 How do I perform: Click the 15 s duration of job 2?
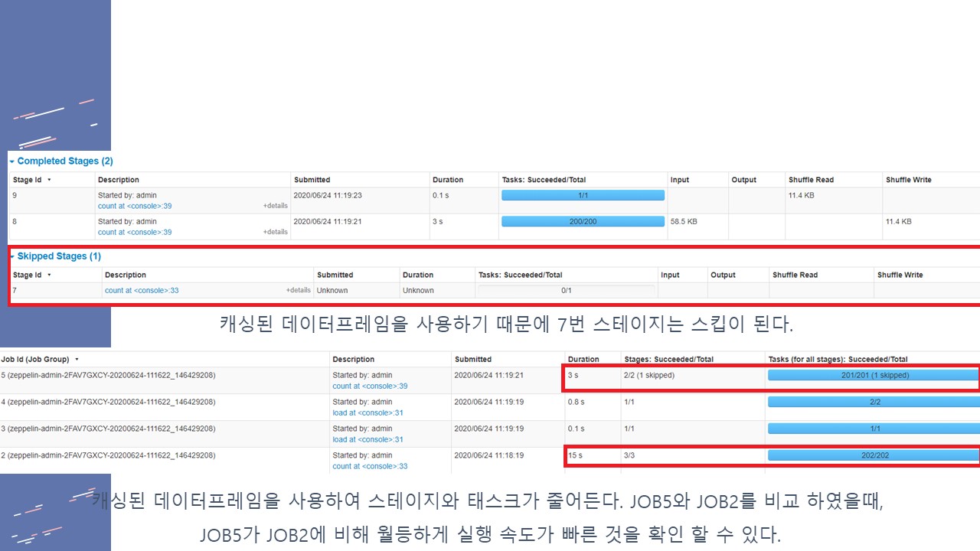575,455
